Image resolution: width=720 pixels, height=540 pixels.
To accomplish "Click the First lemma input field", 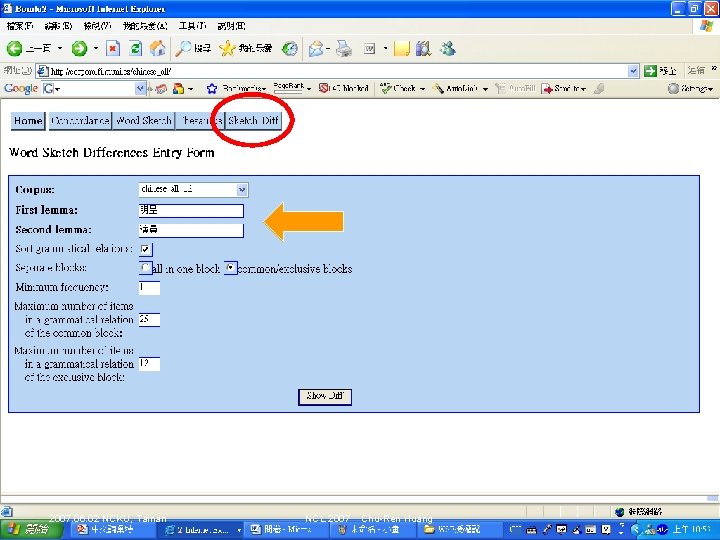I will (x=191, y=211).
